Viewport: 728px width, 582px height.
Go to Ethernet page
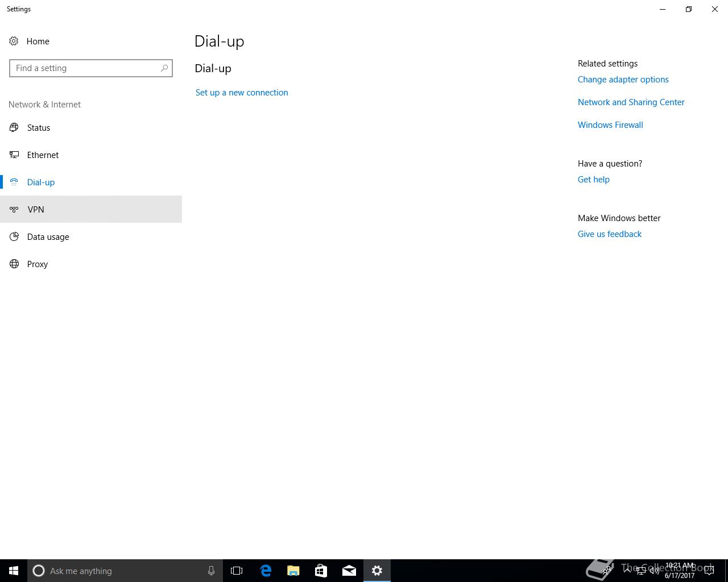click(91, 155)
